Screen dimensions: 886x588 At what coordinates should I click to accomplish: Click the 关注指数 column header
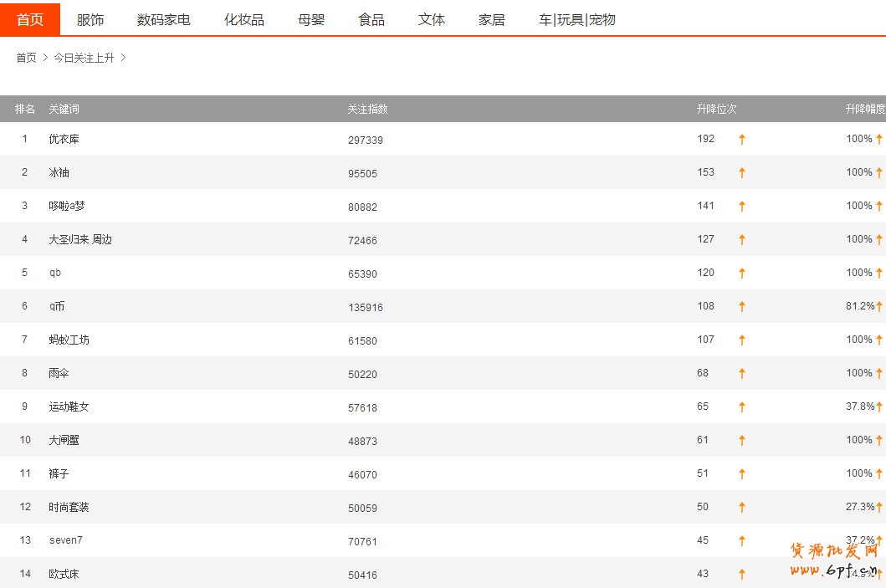point(367,109)
